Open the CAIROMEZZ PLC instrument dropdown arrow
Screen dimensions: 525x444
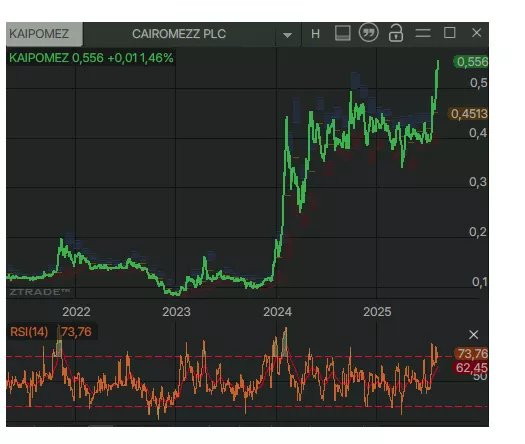pos(287,35)
